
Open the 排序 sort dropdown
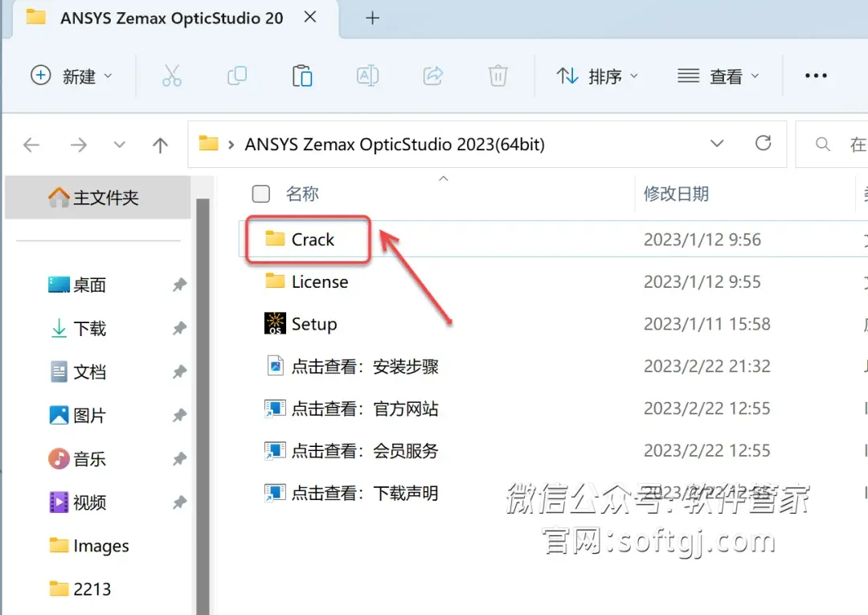597,76
